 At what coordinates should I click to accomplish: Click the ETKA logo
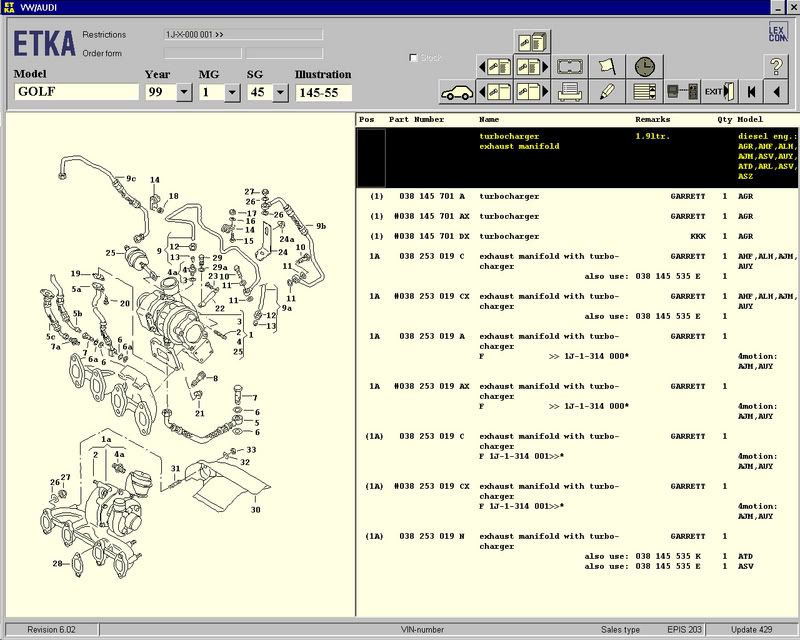(44, 43)
